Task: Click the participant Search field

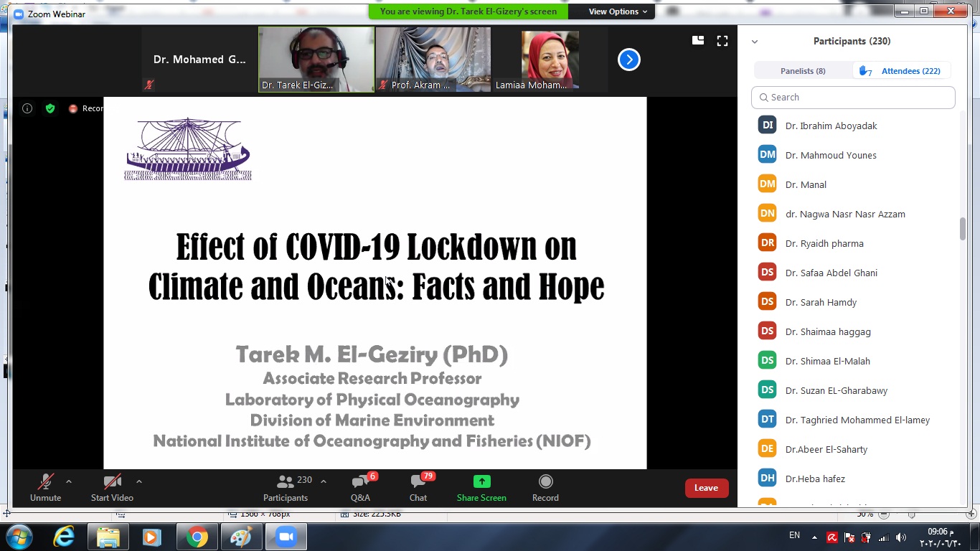Action: (853, 98)
